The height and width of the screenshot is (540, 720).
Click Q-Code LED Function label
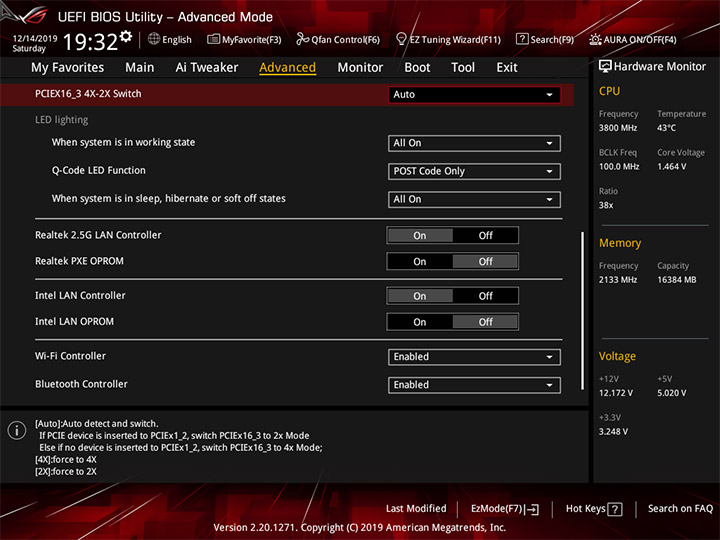[x=98, y=170]
